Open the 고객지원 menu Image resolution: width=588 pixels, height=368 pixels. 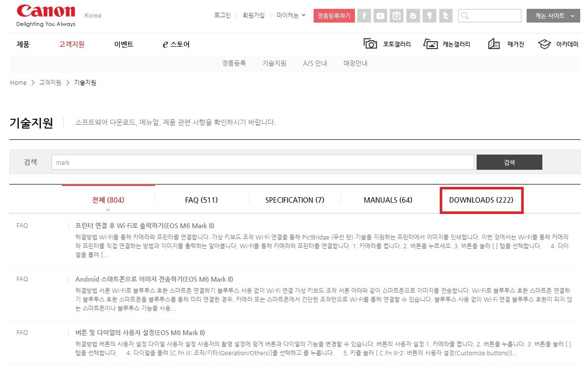(72, 44)
